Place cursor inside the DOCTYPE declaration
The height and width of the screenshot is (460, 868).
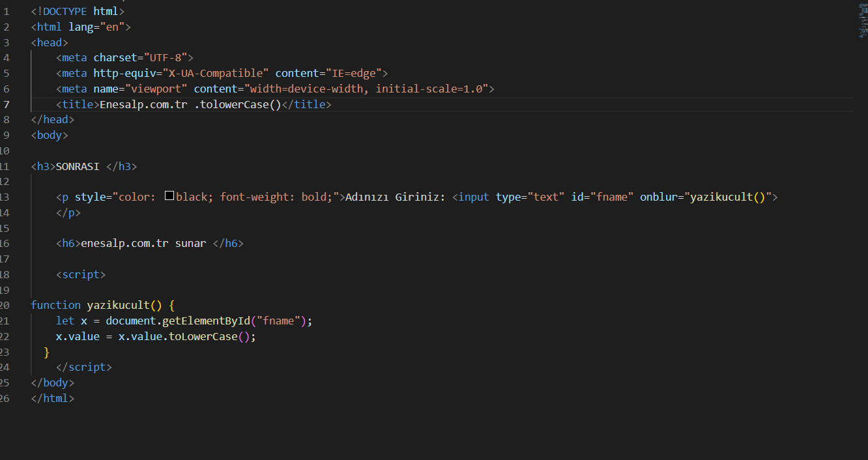pos(65,10)
